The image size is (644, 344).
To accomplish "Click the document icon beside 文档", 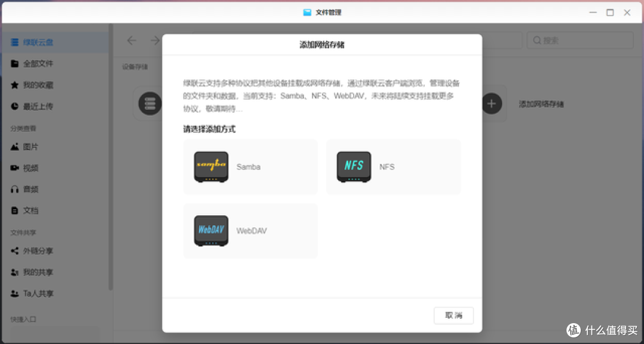I will point(15,210).
